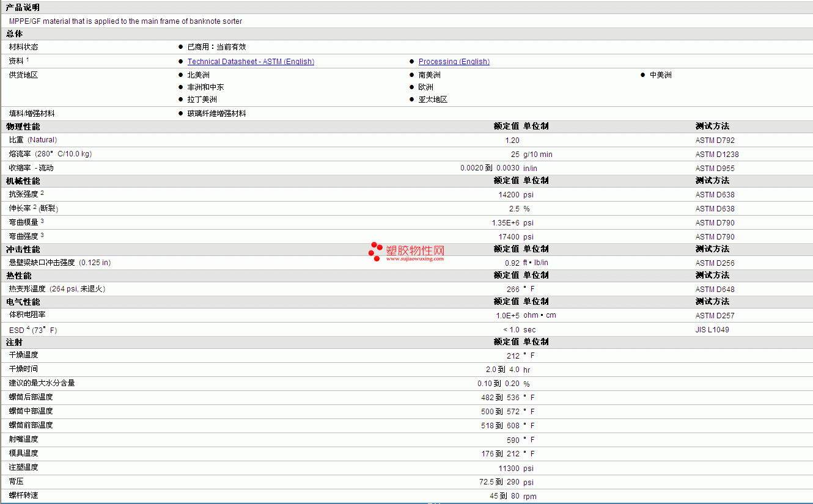The height and width of the screenshot is (504, 813).
Task: Select the 中美洲 region entry
Action: pos(661,75)
